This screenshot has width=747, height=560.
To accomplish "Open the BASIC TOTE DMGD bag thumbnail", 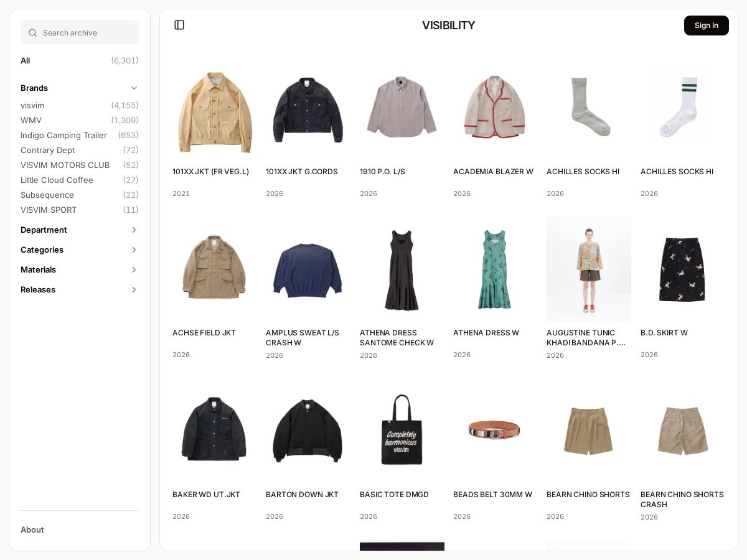I will pos(402,431).
